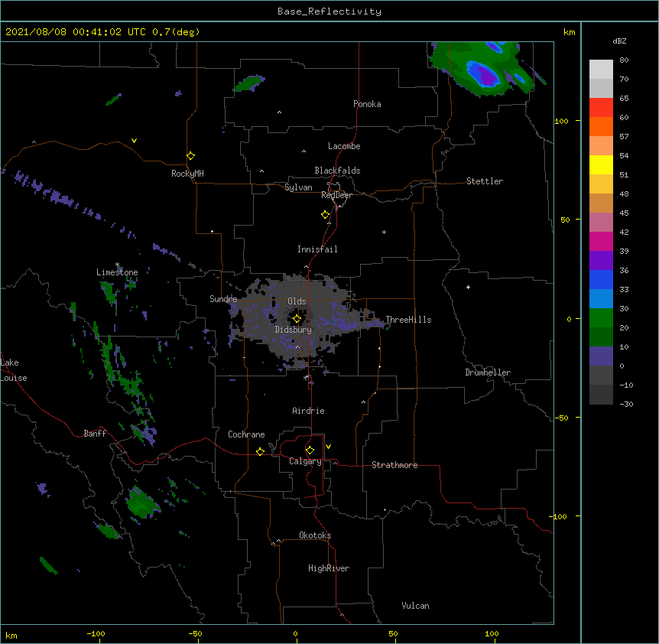Image resolution: width=659 pixels, height=644 pixels.
Task: Click the -100 tick on bottom axis
Action: coord(96,633)
